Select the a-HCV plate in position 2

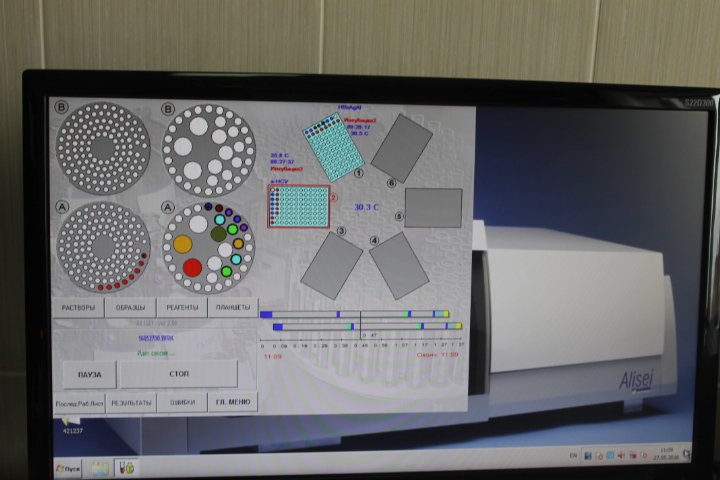[298, 206]
